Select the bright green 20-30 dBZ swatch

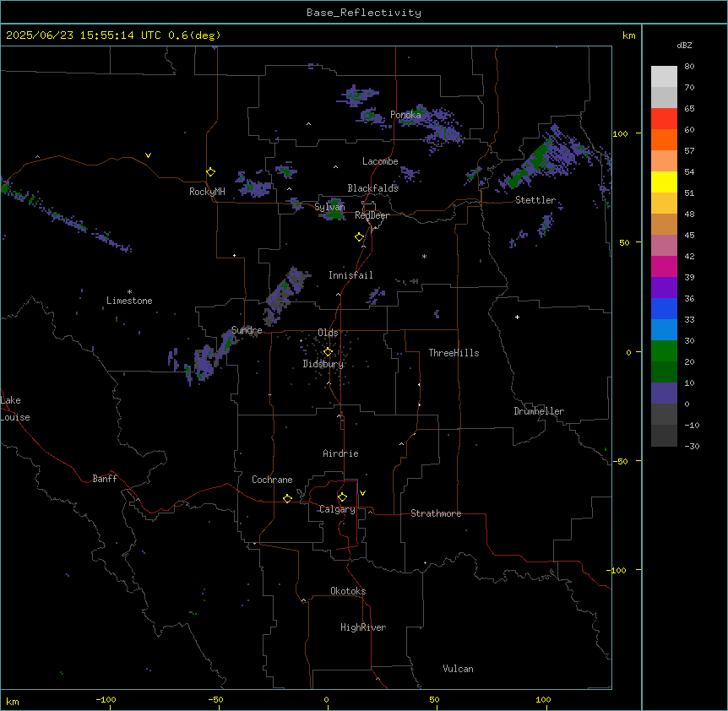point(664,351)
